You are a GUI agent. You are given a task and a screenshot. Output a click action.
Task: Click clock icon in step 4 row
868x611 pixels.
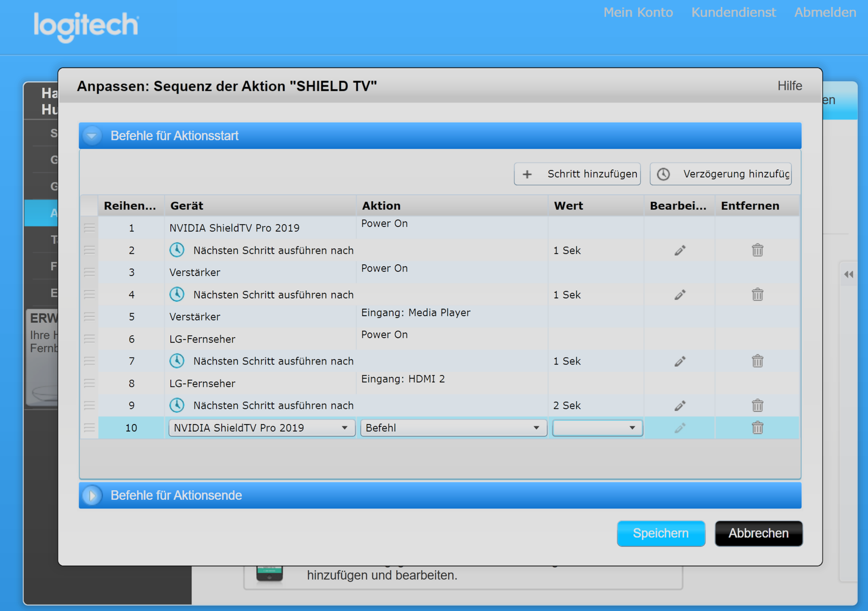click(177, 294)
